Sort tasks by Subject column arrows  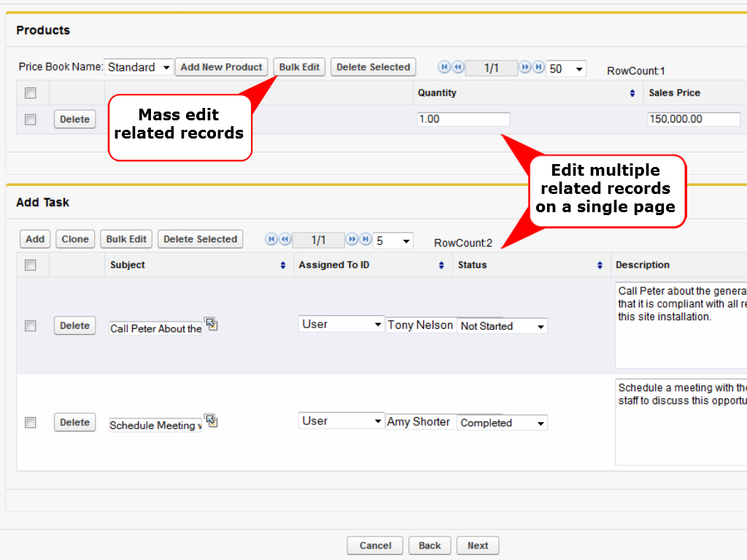click(x=283, y=266)
